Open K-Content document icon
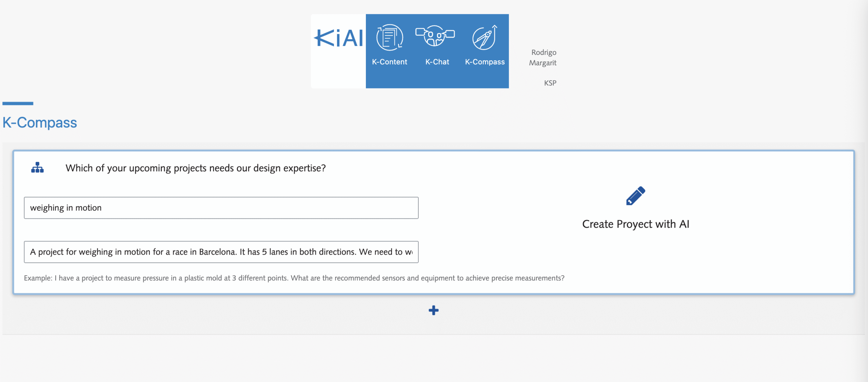The width and height of the screenshot is (868, 382). (390, 38)
